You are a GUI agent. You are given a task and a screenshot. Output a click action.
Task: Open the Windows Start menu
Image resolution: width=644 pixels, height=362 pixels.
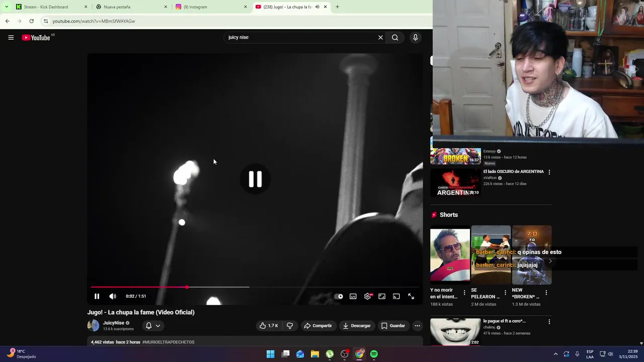tap(270, 354)
